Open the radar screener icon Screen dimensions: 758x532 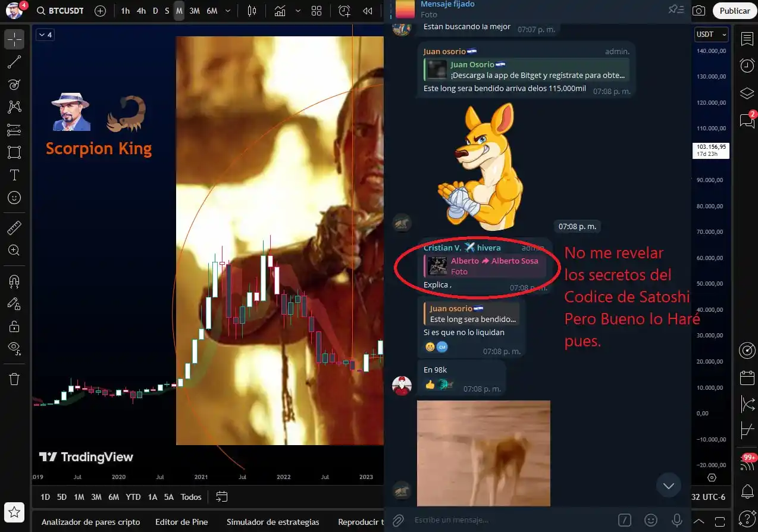coord(747,351)
